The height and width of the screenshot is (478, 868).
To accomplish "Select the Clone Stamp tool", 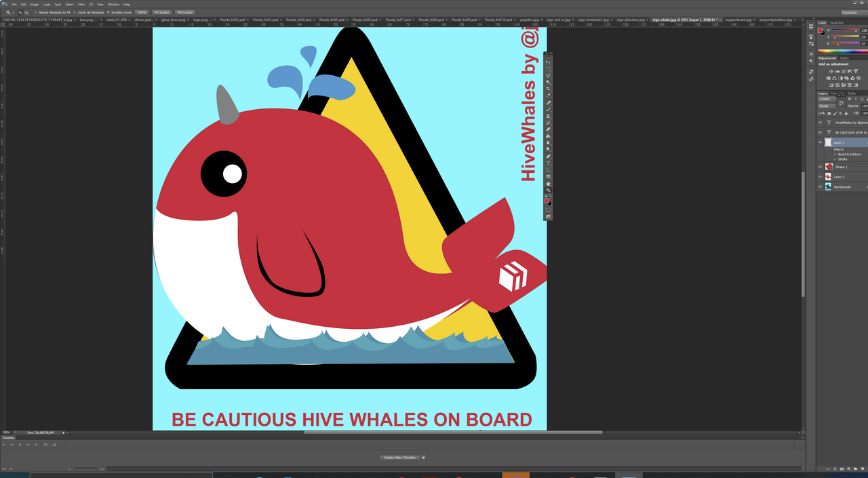I will click(x=549, y=117).
